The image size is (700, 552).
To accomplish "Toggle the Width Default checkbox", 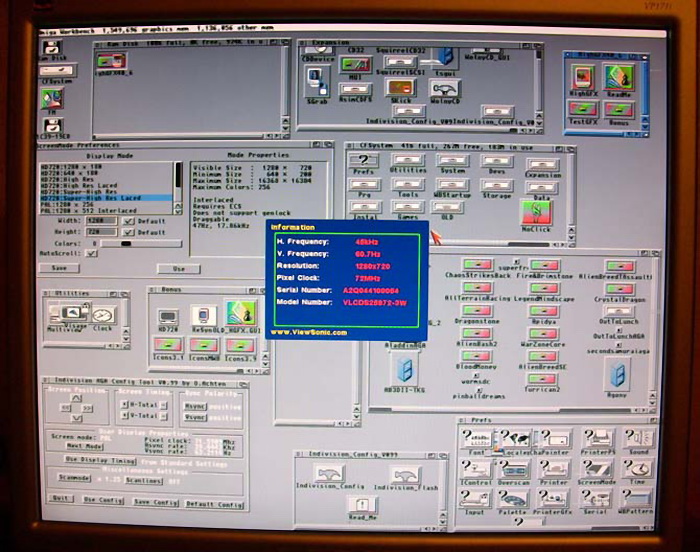I will coord(128,221).
